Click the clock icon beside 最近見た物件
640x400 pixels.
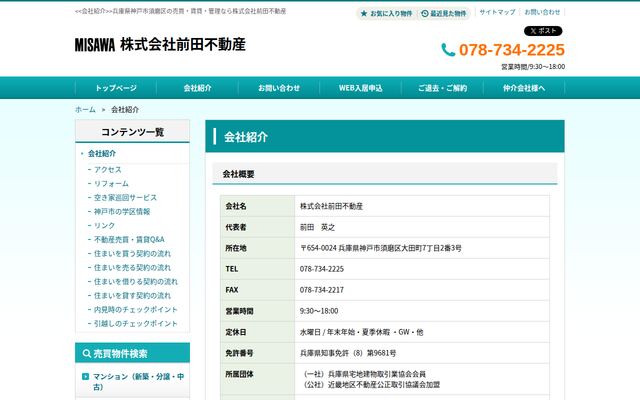click(424, 13)
